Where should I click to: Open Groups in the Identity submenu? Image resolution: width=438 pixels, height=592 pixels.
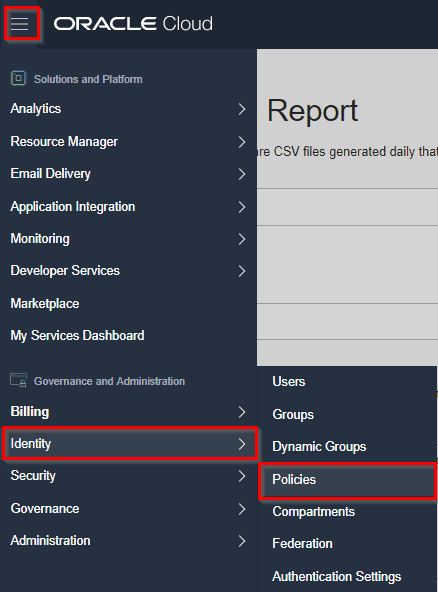347,415
